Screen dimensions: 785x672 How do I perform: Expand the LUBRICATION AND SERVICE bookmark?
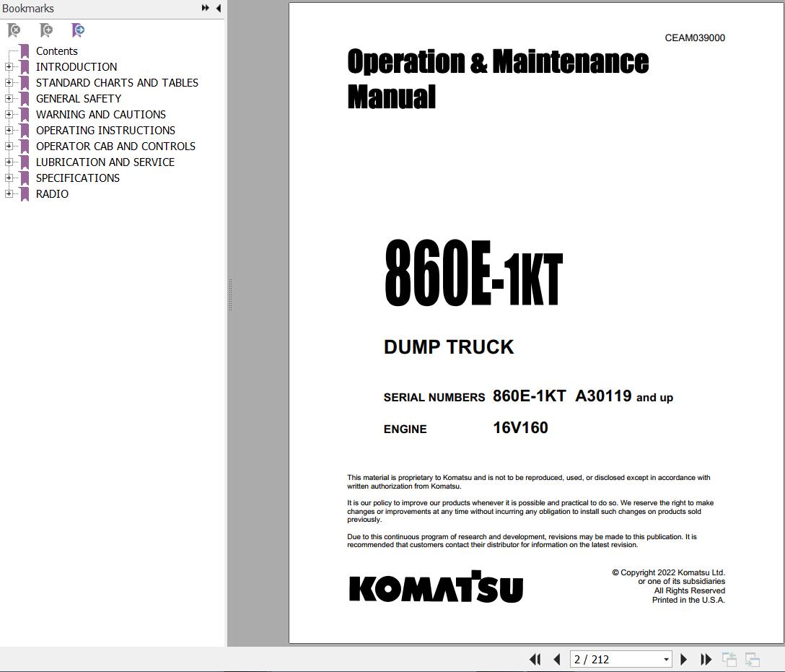point(9,162)
